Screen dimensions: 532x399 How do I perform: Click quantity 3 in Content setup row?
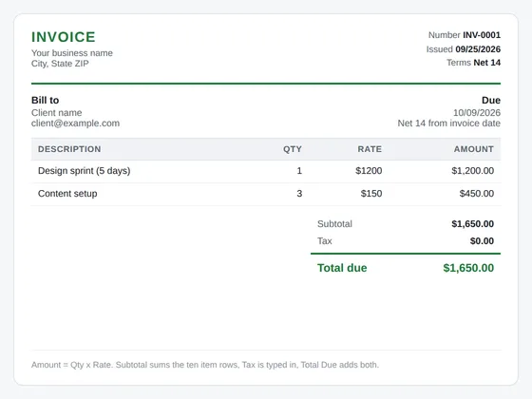pyautogui.click(x=299, y=194)
